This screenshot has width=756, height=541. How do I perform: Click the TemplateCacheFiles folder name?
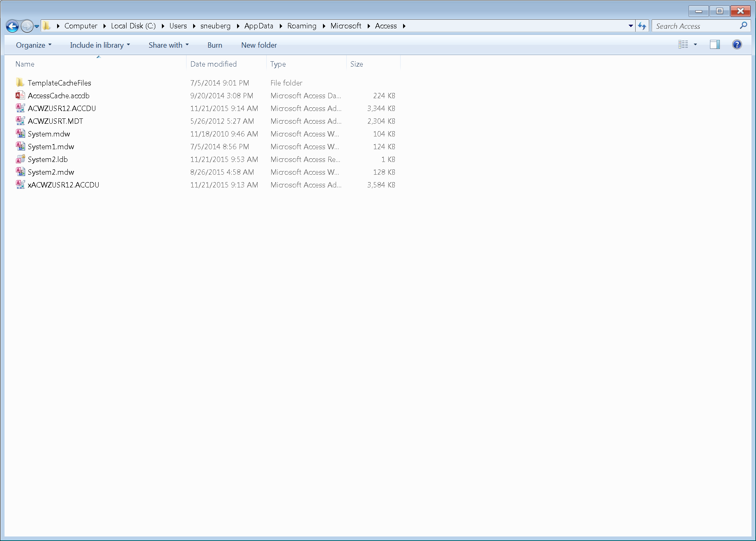click(60, 83)
